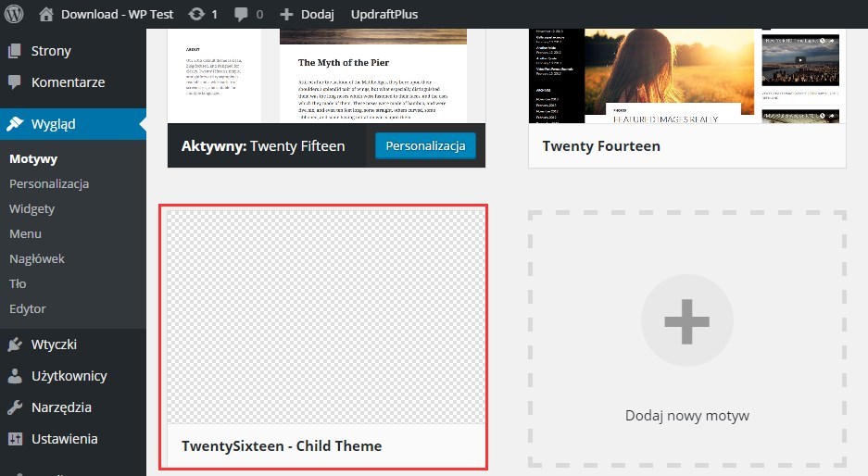Open the Strony menu item

51,51
